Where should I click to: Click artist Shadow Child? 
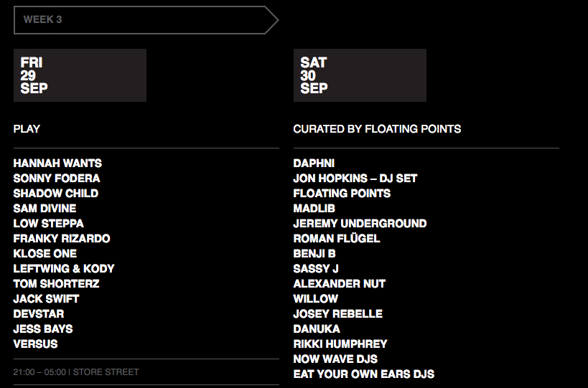tap(56, 193)
